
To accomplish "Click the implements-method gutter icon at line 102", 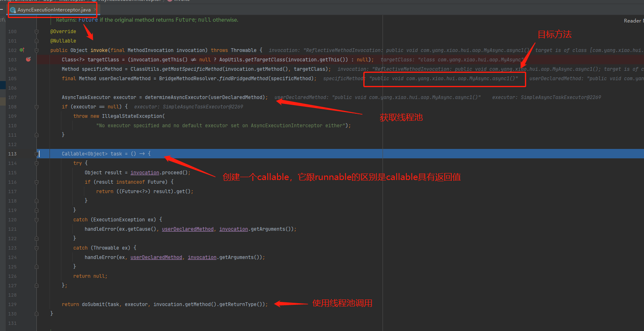I will coord(22,50).
